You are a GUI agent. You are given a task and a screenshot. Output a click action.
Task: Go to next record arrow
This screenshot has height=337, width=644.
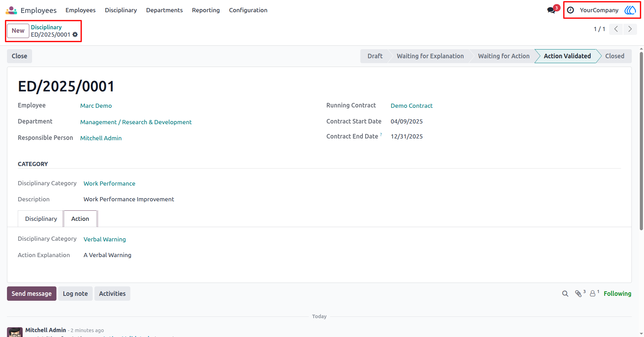630,29
